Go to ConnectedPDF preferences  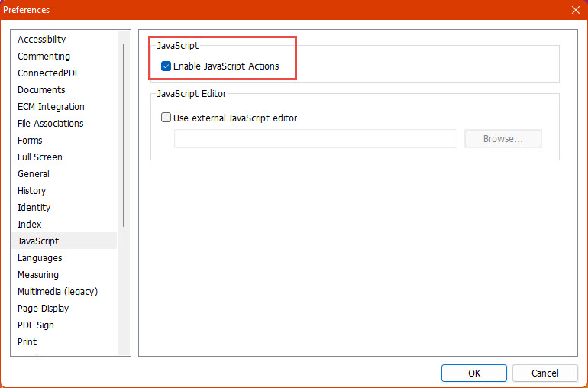click(x=48, y=73)
